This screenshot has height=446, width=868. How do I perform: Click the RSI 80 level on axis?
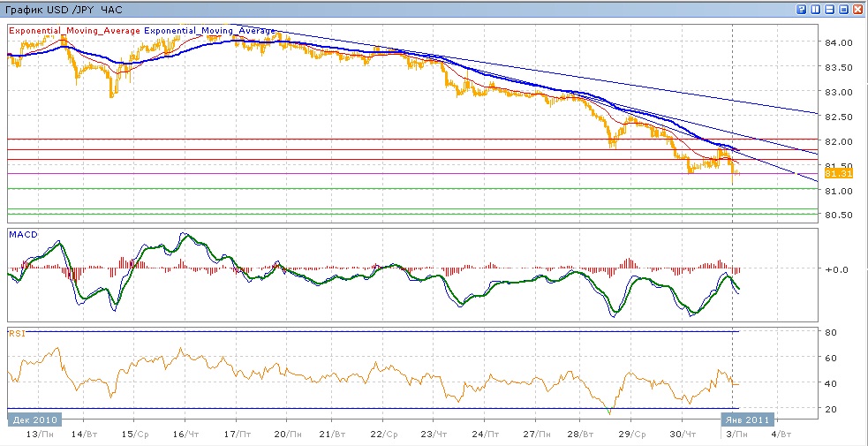pyautogui.click(x=831, y=333)
